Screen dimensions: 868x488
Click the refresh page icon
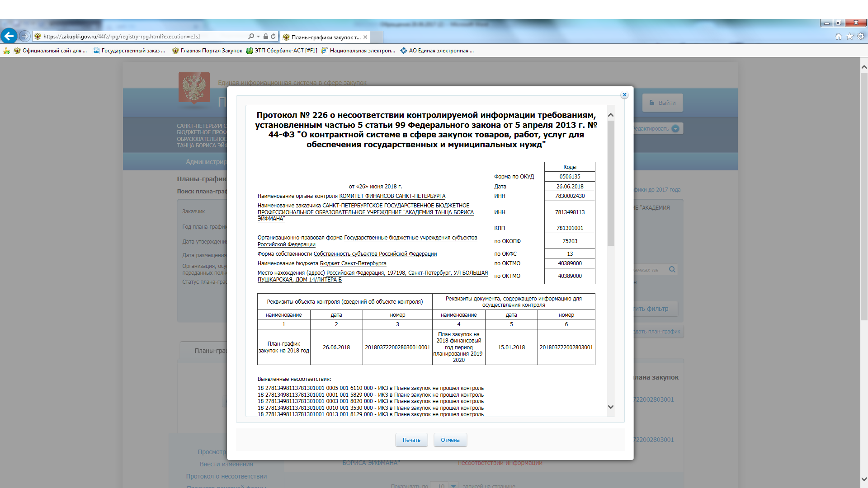click(x=273, y=37)
